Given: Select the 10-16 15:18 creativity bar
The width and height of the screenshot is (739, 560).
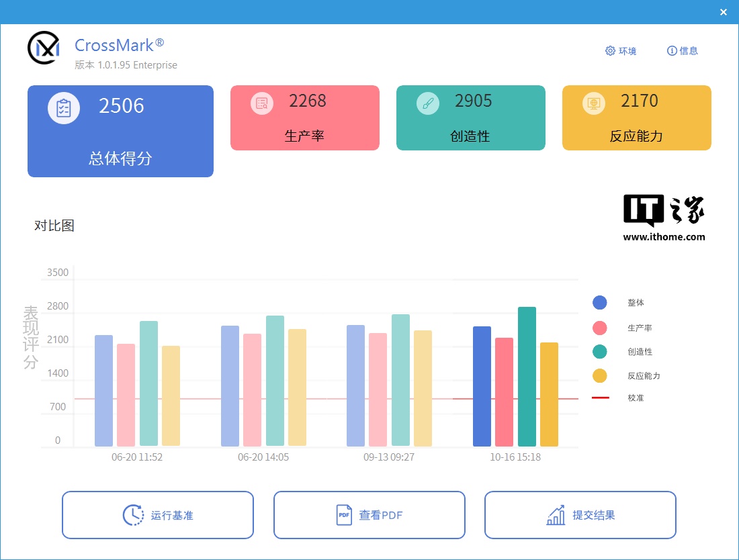Looking at the screenshot, I should pos(527,376).
